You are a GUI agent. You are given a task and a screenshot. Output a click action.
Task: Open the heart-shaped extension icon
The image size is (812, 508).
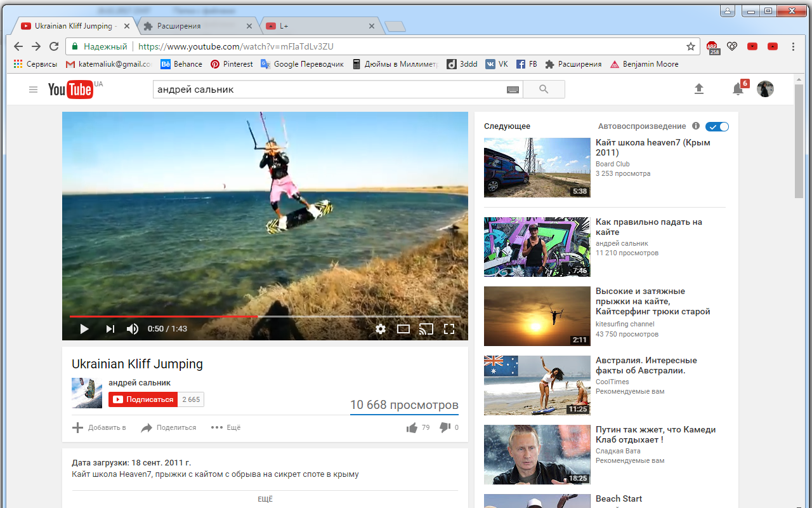(732, 46)
